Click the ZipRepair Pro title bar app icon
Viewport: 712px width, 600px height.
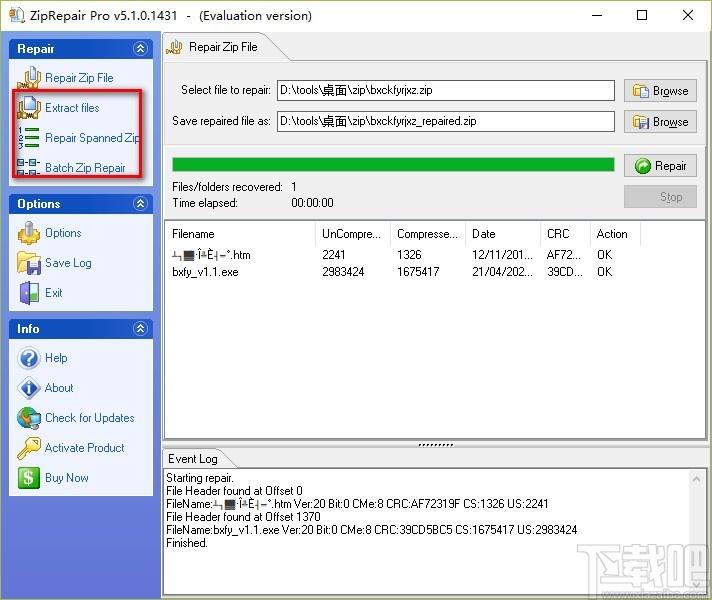pyautogui.click(x=16, y=15)
